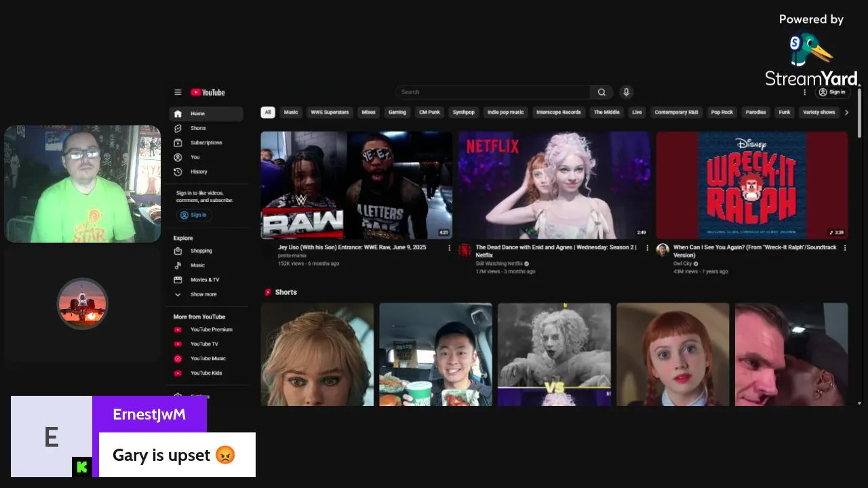Select the Indie pop music chip
This screenshot has width=868, height=488.
click(506, 113)
